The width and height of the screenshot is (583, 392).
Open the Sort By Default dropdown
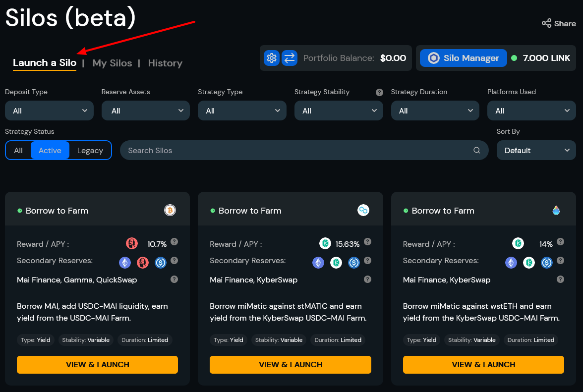coord(536,151)
